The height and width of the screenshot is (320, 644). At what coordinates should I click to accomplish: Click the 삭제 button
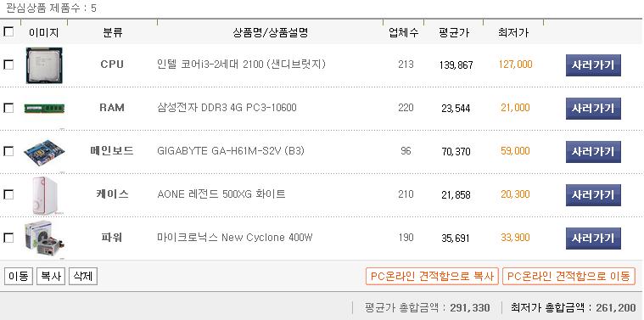pos(83,276)
